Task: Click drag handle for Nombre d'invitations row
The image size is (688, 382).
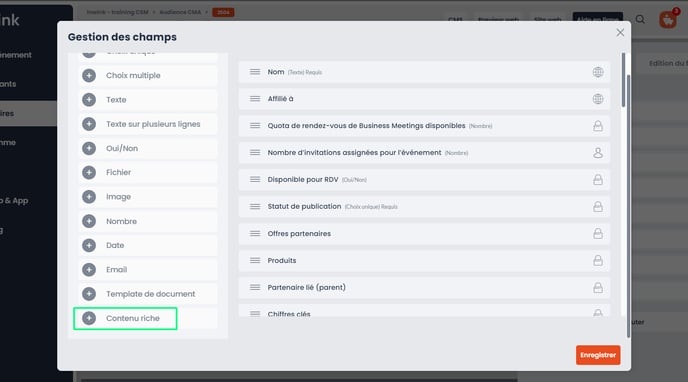Action: click(x=255, y=153)
